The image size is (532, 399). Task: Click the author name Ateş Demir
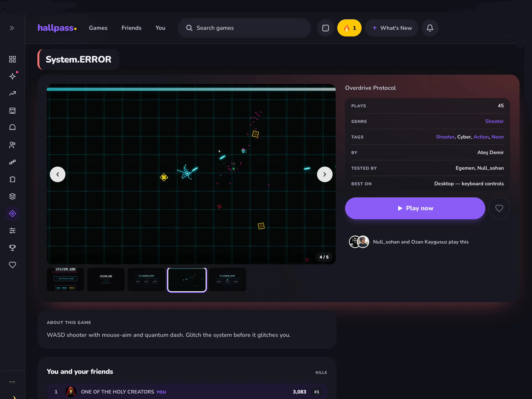click(x=490, y=153)
